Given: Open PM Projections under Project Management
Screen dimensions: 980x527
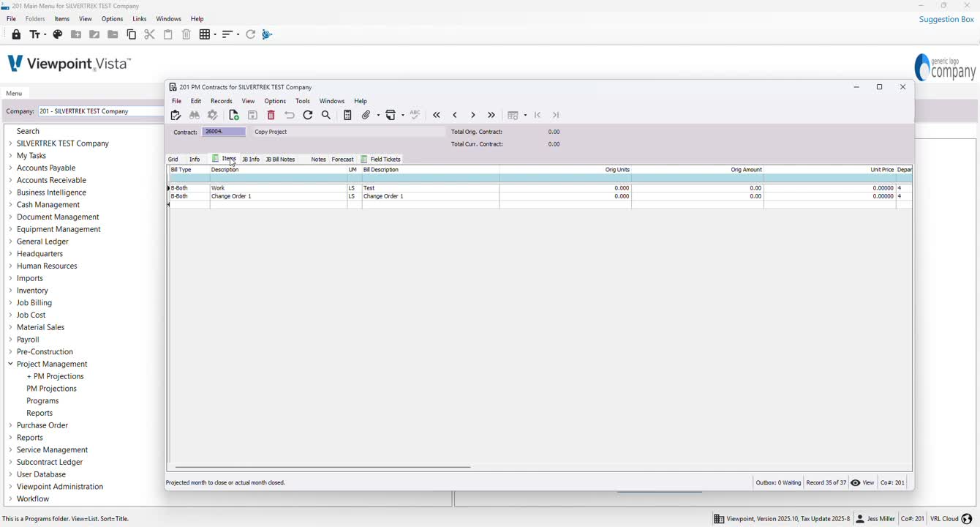Looking at the screenshot, I should pyautogui.click(x=51, y=389).
